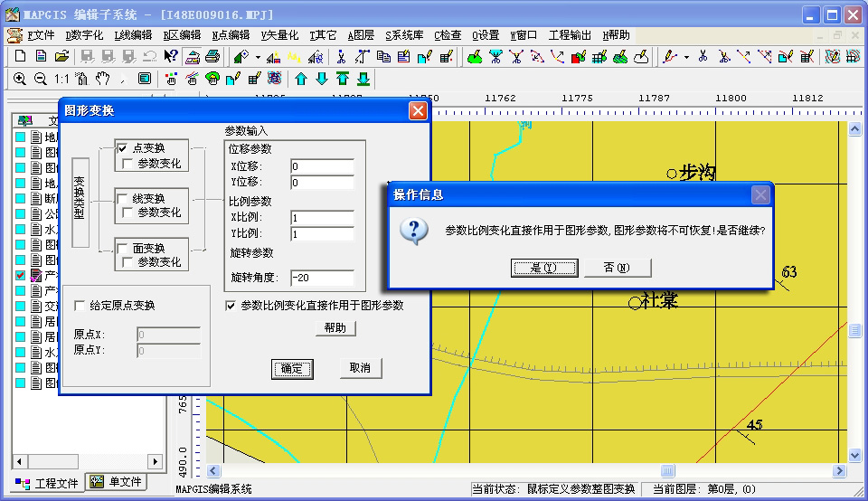Viewport: 868px width, 501px height.
Task: Select the line input pencil tool icon
Action: 670,56
